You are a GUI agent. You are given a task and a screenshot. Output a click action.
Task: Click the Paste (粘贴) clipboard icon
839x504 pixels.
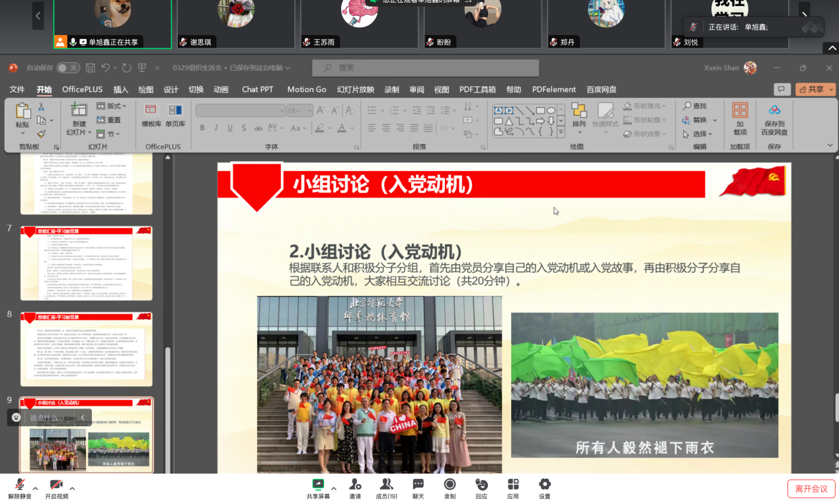(22, 111)
